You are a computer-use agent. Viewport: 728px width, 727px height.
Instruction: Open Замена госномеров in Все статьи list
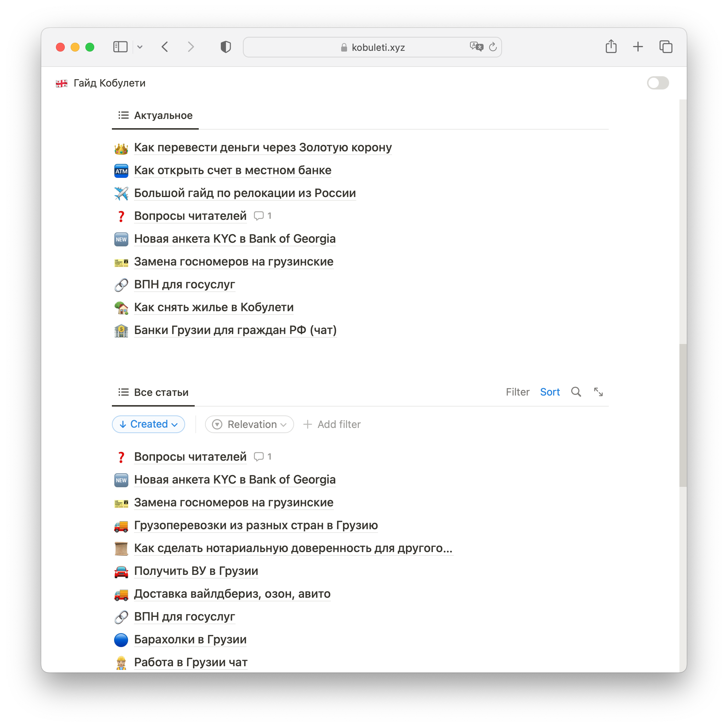[x=234, y=503]
